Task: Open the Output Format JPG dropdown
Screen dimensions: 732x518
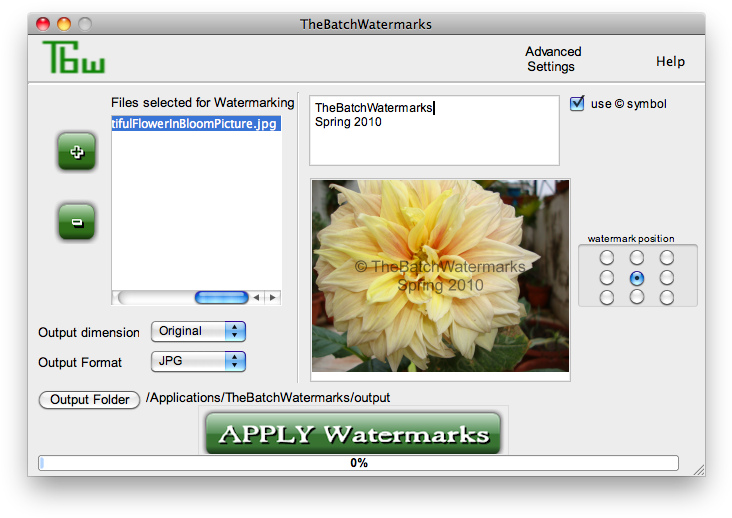Action: click(x=198, y=361)
